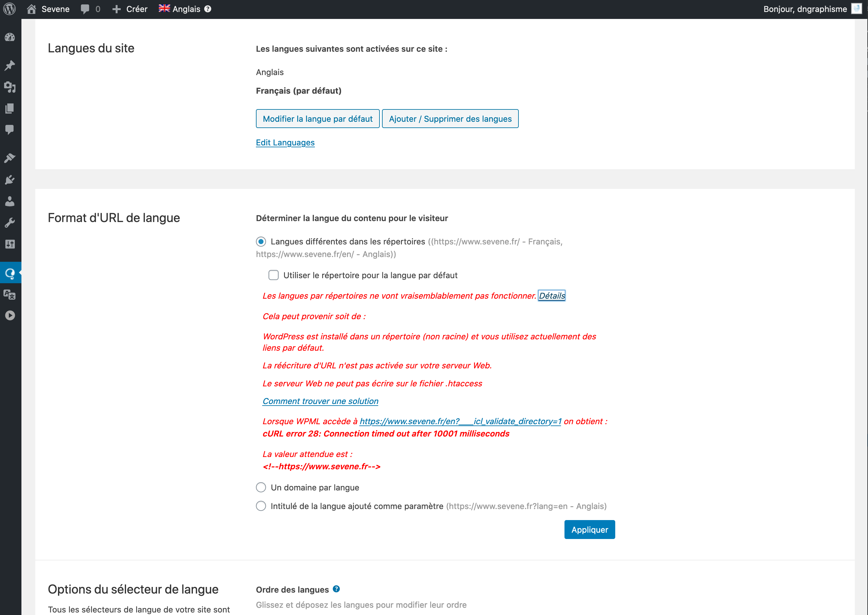Open the Bonjour, dngraphisme account menu
The image size is (868, 615).
pos(805,9)
